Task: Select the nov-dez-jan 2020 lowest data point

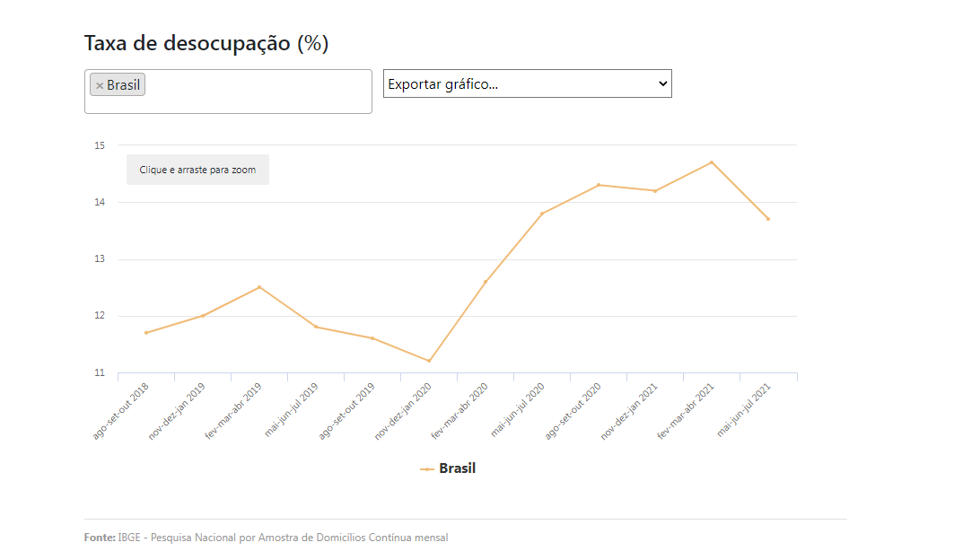Action: click(429, 361)
